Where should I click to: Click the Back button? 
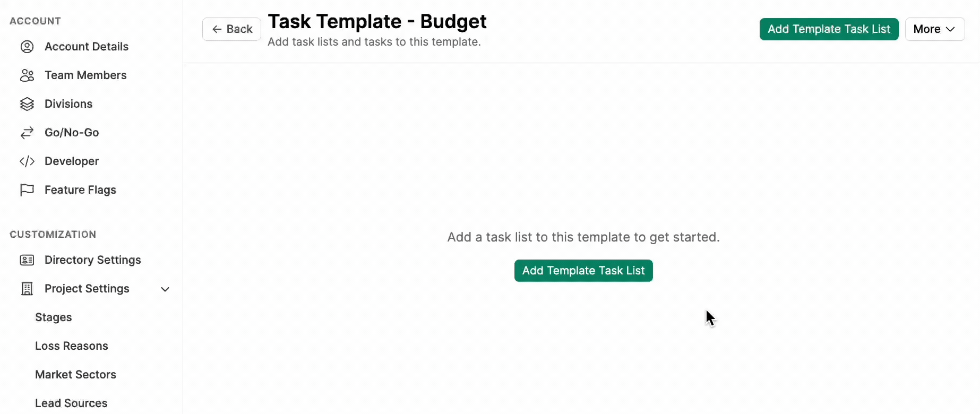click(x=231, y=29)
